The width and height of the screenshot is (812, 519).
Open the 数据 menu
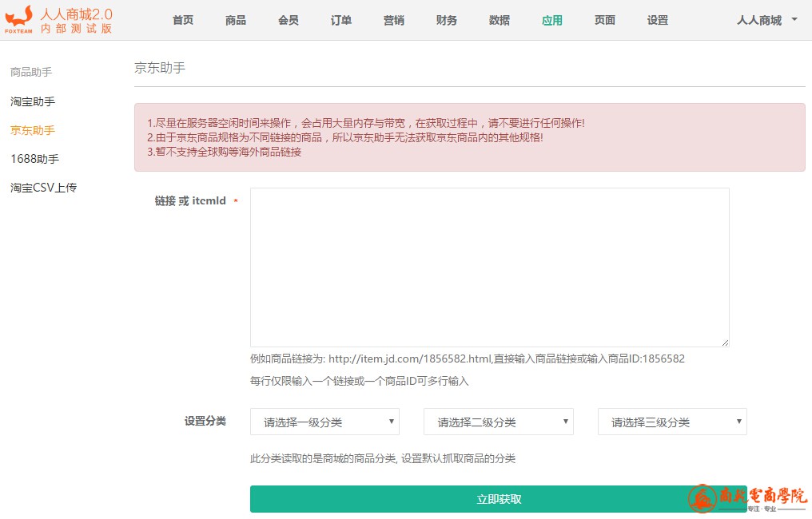500,20
